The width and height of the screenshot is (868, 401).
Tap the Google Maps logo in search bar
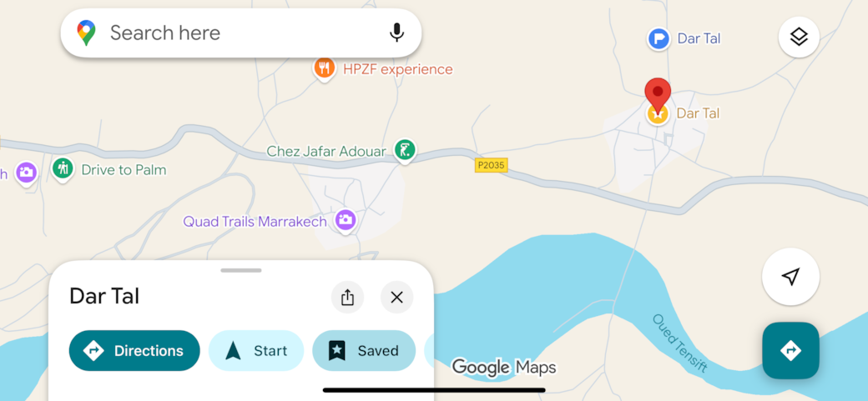(86, 33)
